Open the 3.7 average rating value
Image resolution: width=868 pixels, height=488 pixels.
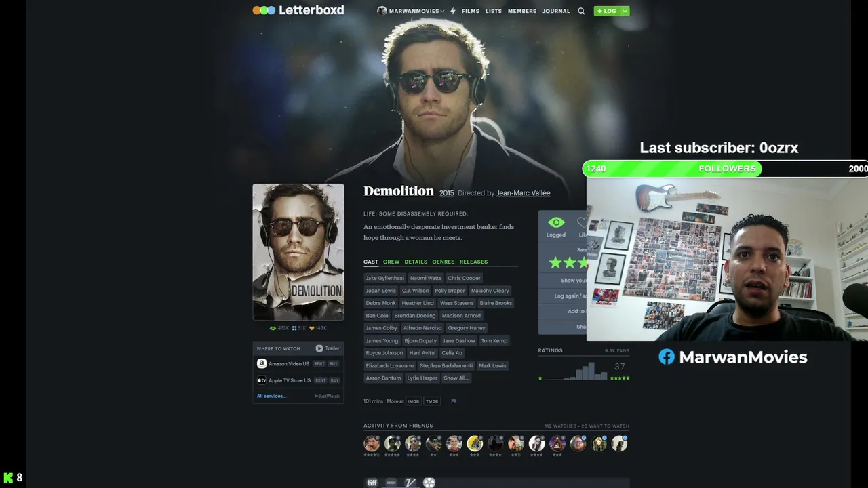point(620,367)
